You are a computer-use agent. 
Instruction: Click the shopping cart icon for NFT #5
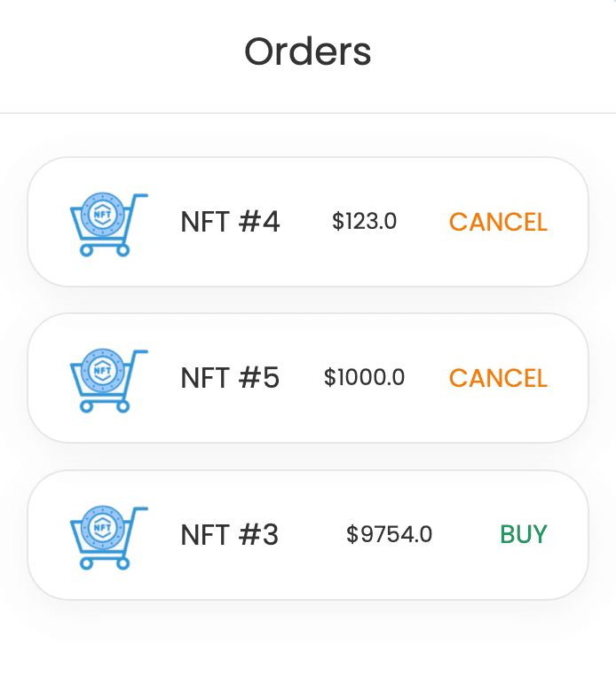109,381
